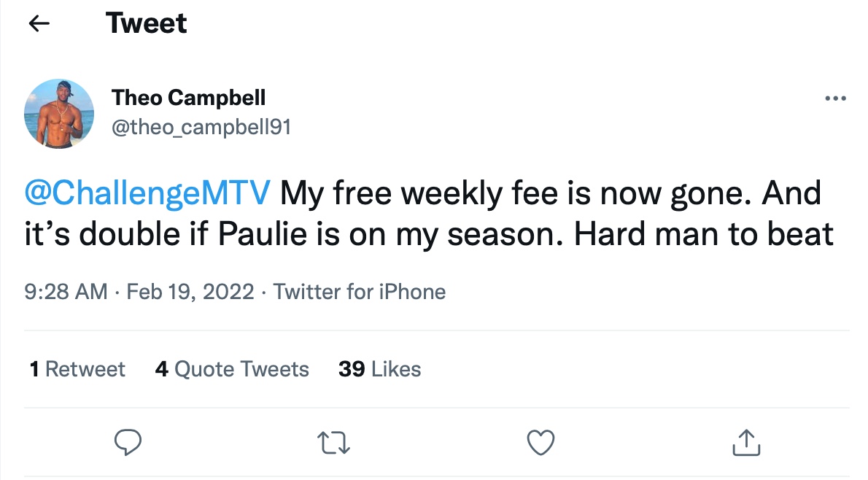Open the share tweet icon

click(x=745, y=441)
